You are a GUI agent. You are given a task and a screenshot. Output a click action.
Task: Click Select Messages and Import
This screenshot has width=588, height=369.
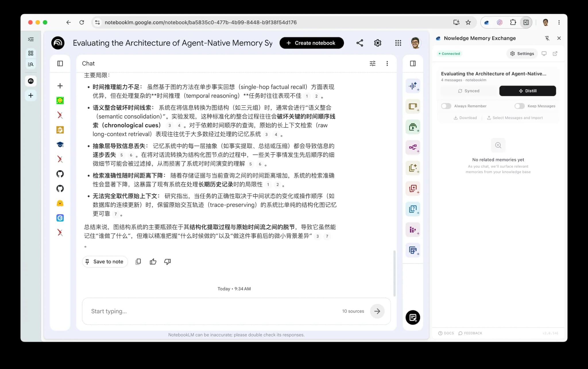[x=515, y=118]
